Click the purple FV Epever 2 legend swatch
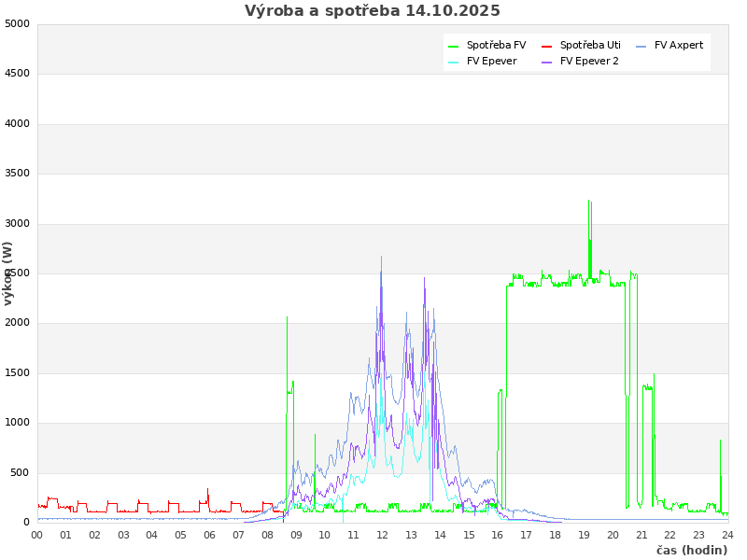The height and width of the screenshot is (560, 747). click(x=546, y=62)
